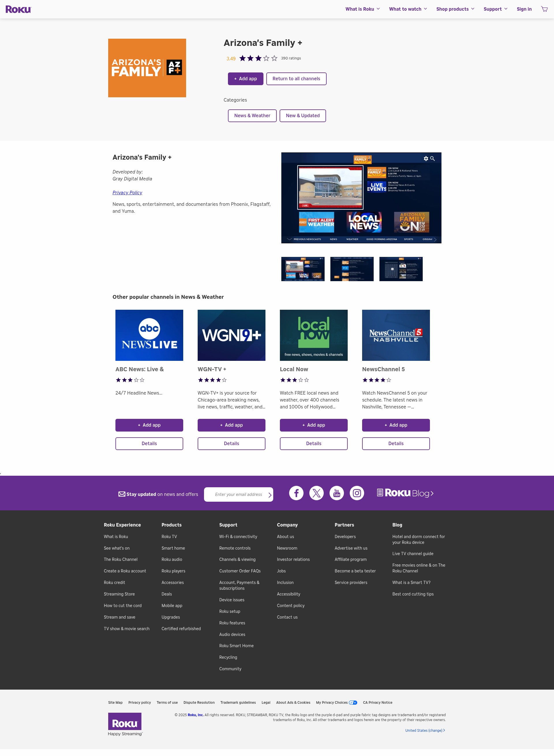The image size is (554, 756).
Task: Add the WGN-TV + app
Action: (231, 425)
